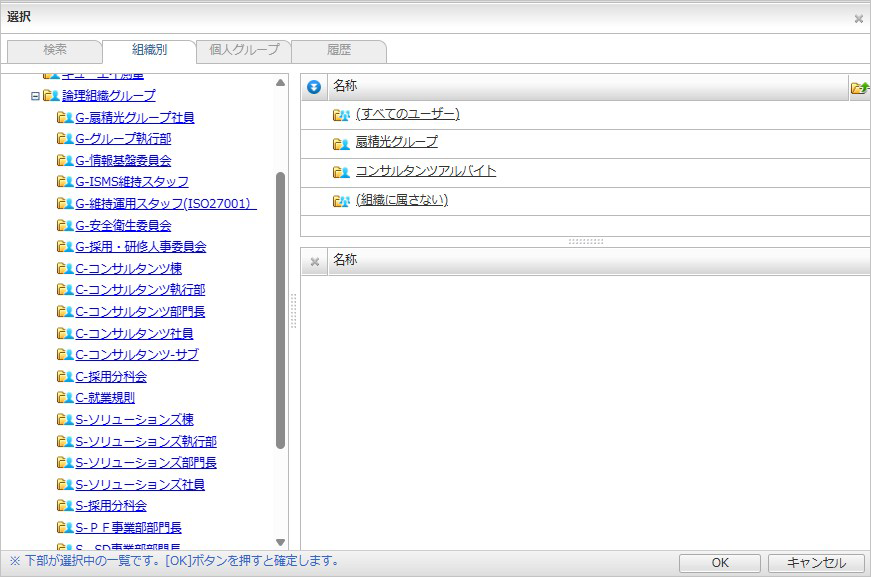This screenshot has width=871, height=577.
Task: Close the 選択 dialog
Action: click(x=858, y=18)
